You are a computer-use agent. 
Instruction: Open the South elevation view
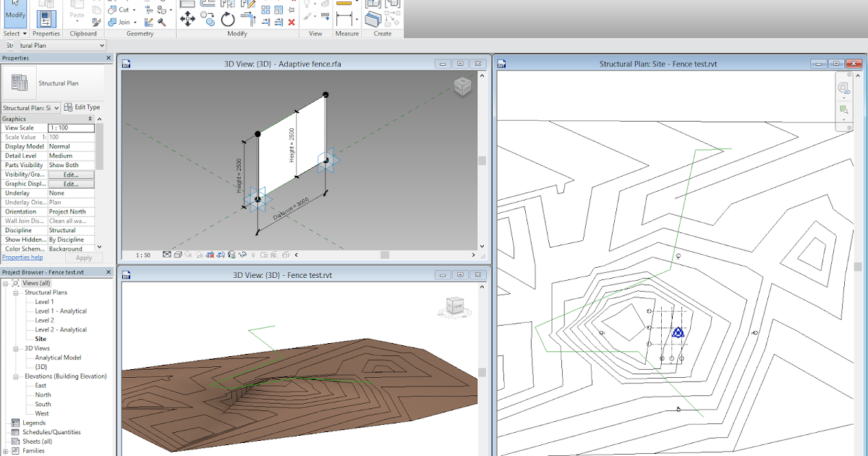[x=43, y=404]
